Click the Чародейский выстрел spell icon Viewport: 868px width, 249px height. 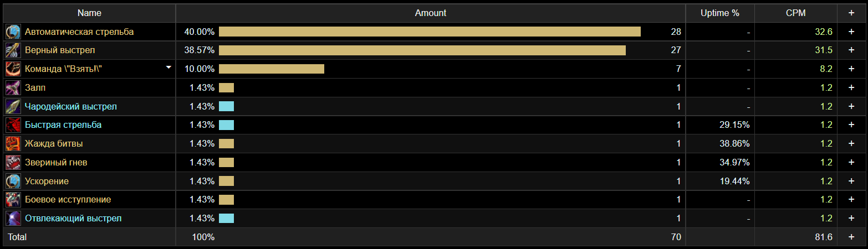click(x=13, y=106)
